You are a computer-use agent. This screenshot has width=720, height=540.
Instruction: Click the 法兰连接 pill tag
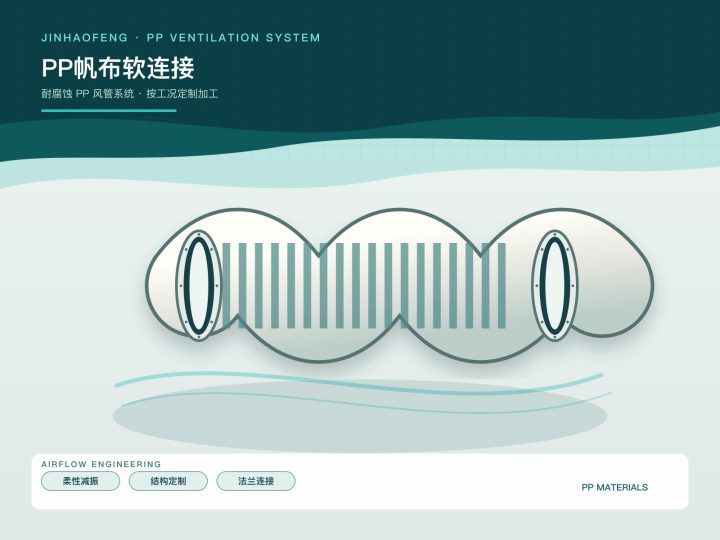[x=256, y=481]
